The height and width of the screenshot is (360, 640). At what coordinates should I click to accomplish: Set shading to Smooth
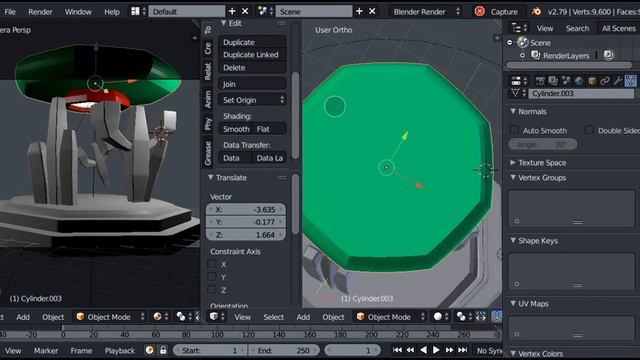click(x=236, y=129)
